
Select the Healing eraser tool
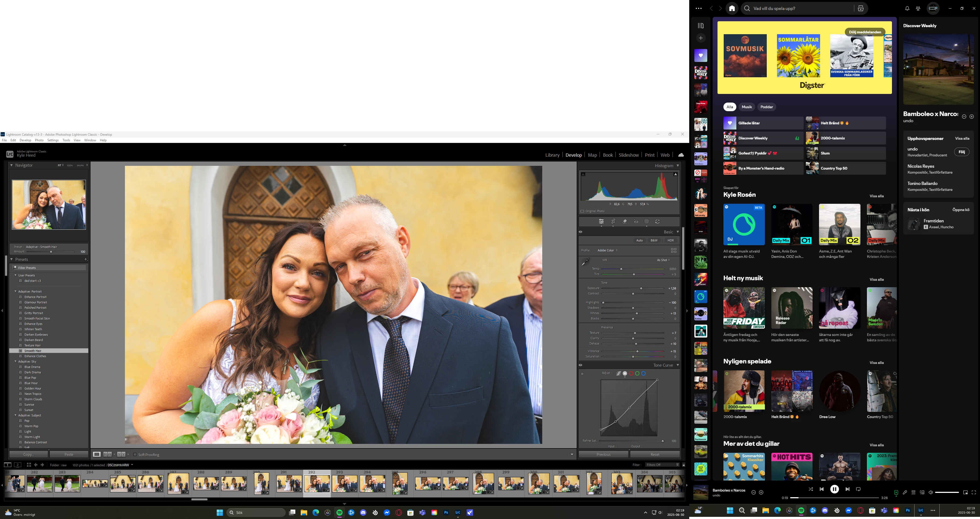[x=625, y=222]
